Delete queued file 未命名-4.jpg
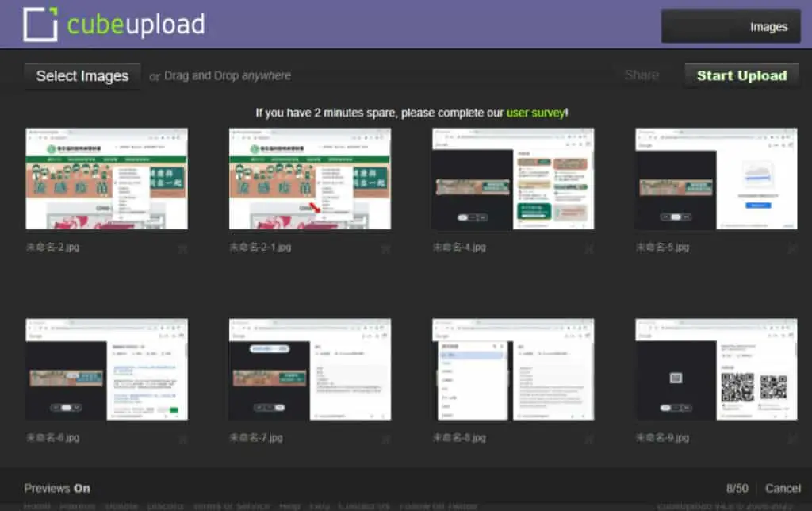812x511 pixels. pyautogui.click(x=589, y=249)
